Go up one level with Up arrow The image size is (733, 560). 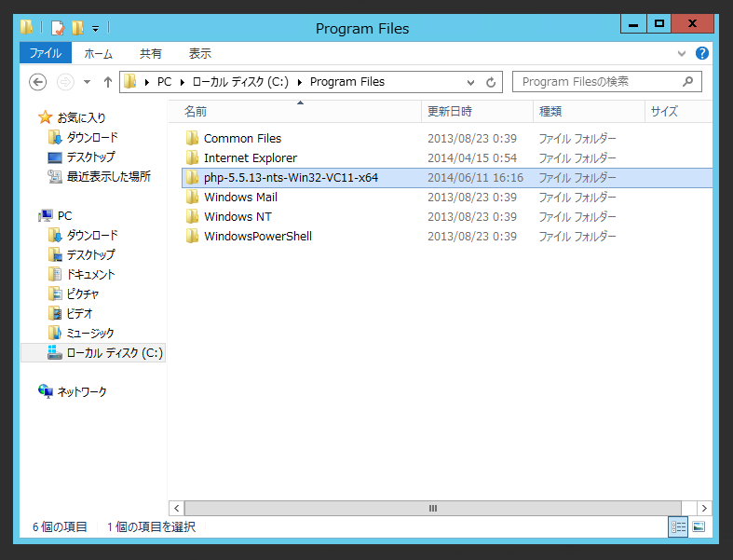coord(107,82)
